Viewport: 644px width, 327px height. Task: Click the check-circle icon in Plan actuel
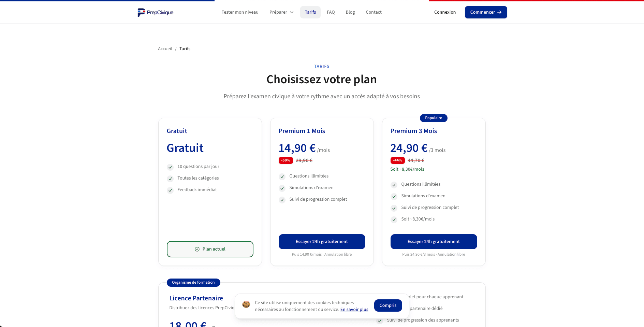(x=197, y=249)
